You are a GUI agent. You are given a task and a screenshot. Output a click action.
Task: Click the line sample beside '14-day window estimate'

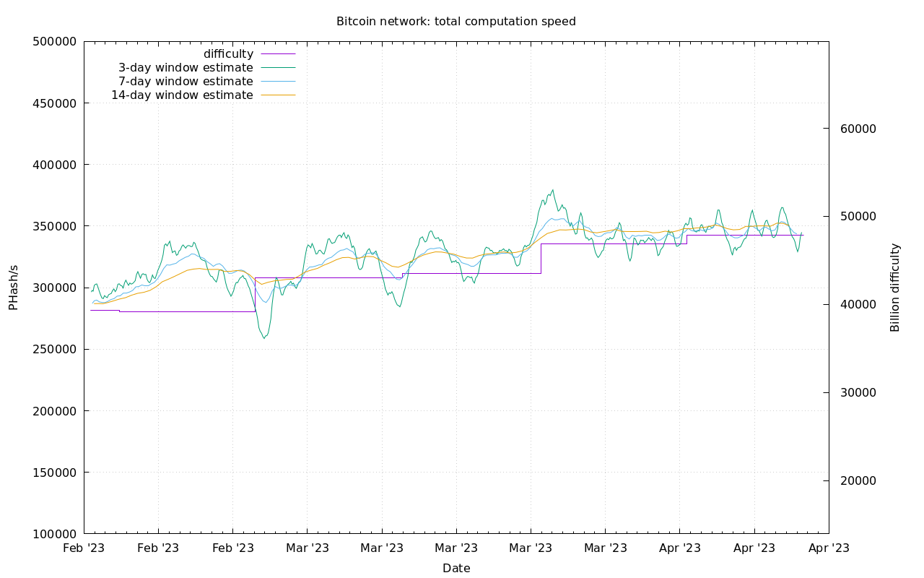click(x=278, y=95)
